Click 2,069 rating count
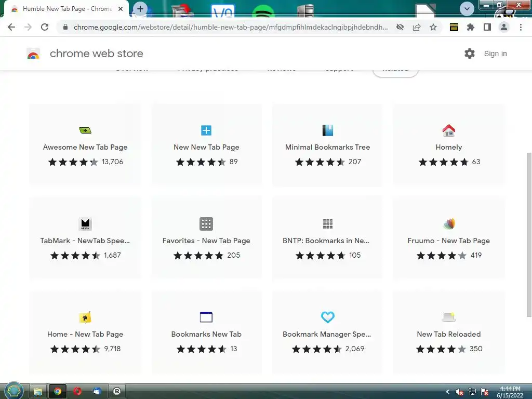This screenshot has width=532, height=399. (x=354, y=349)
